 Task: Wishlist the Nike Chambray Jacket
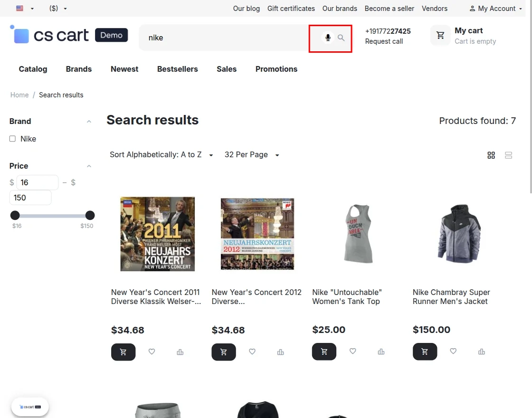point(453,351)
